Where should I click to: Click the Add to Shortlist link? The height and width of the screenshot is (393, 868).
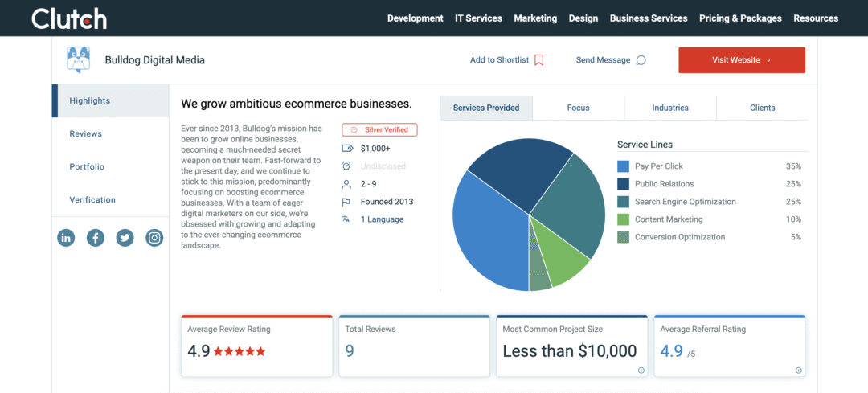pos(499,59)
